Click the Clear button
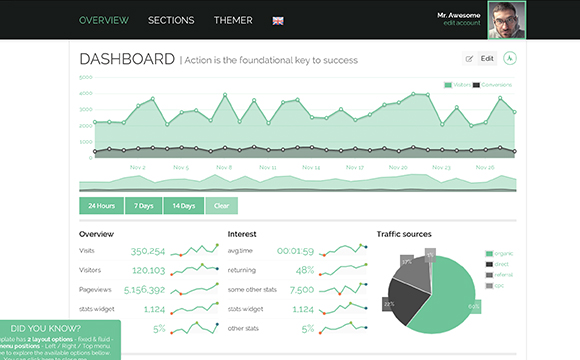 tap(221, 206)
